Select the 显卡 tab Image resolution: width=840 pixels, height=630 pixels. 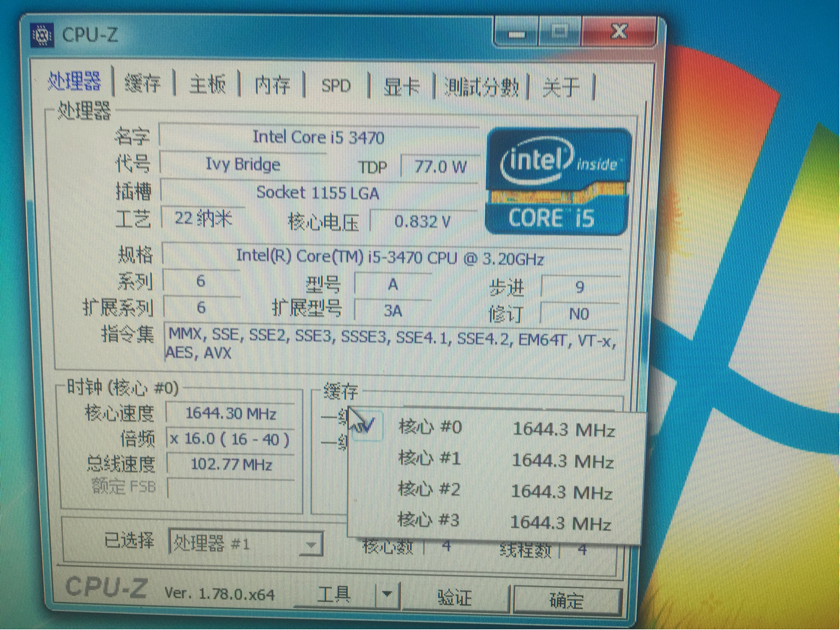[401, 87]
